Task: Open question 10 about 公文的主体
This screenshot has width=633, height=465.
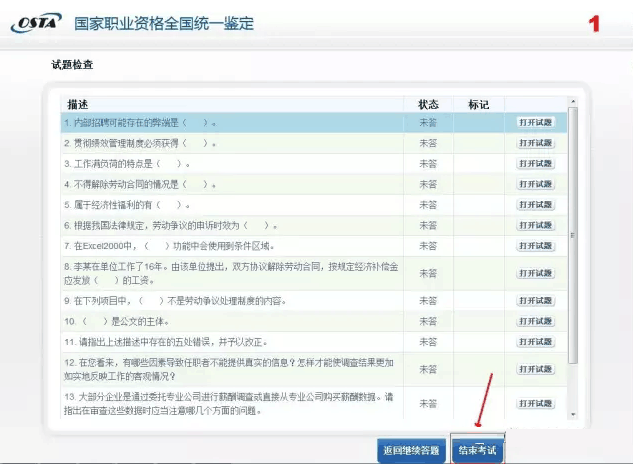Action: (535, 321)
